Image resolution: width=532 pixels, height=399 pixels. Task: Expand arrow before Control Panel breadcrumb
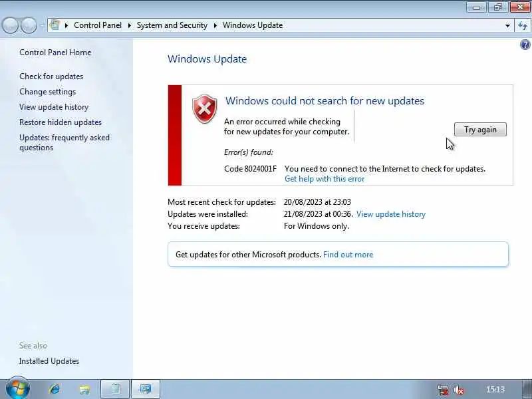(x=66, y=25)
